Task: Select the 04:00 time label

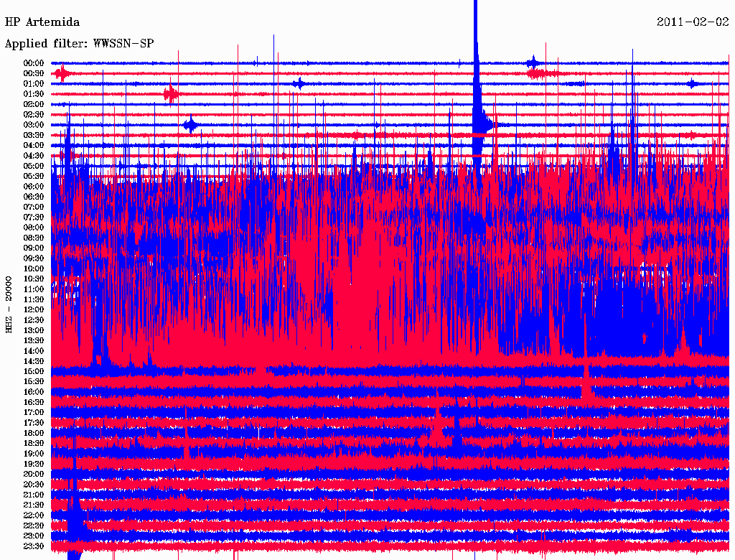Action: [34, 146]
